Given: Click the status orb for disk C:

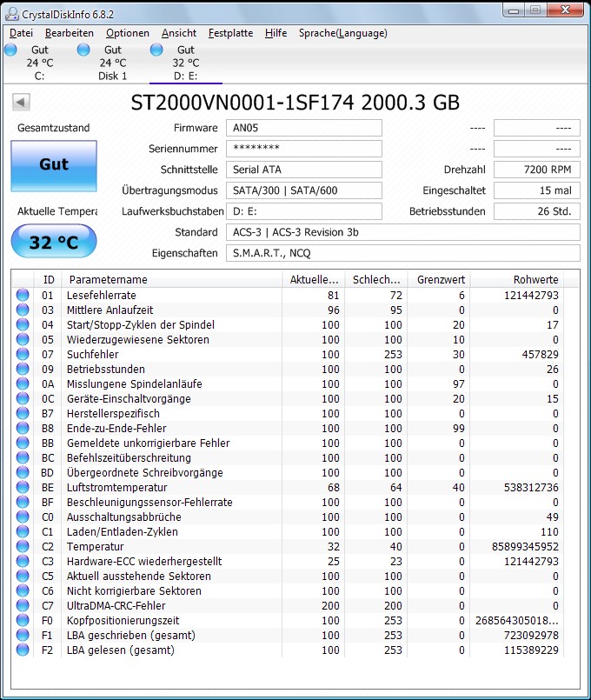Looking at the screenshot, I should [x=10, y=50].
